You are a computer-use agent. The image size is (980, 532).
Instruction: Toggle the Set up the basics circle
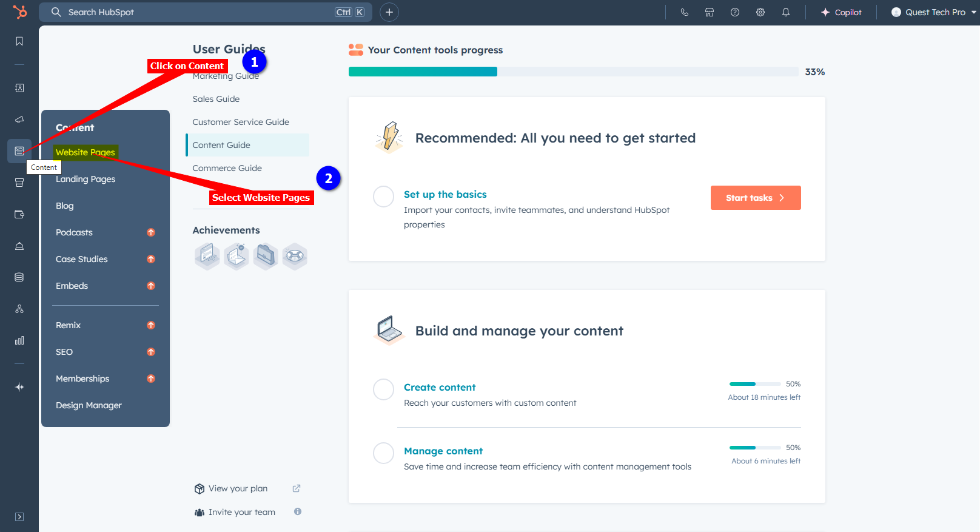point(383,197)
